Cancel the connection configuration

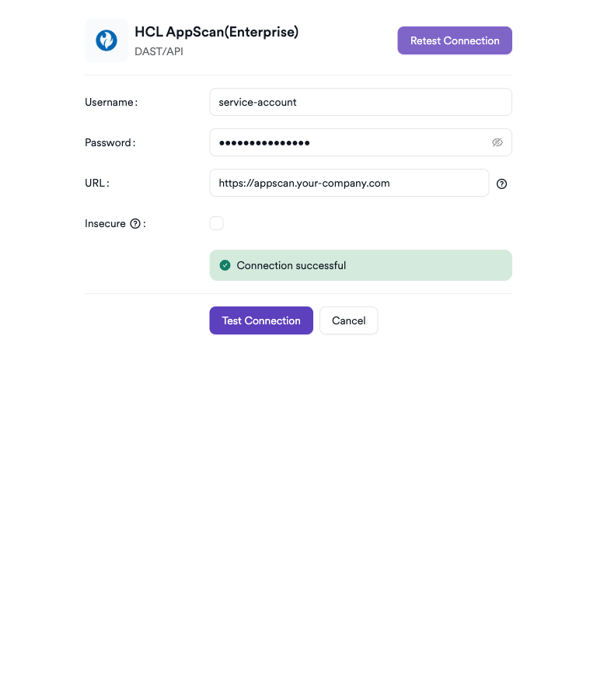coord(348,320)
